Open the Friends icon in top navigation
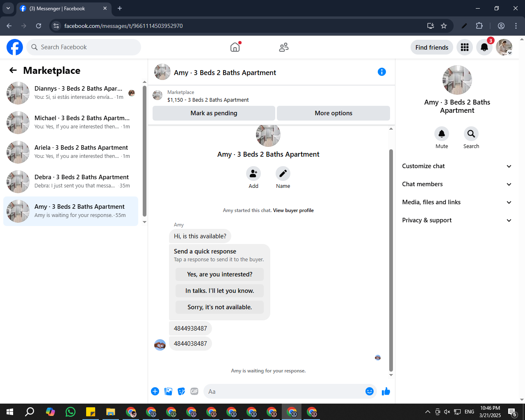Screen dimensions: 525x420 tap(284, 47)
